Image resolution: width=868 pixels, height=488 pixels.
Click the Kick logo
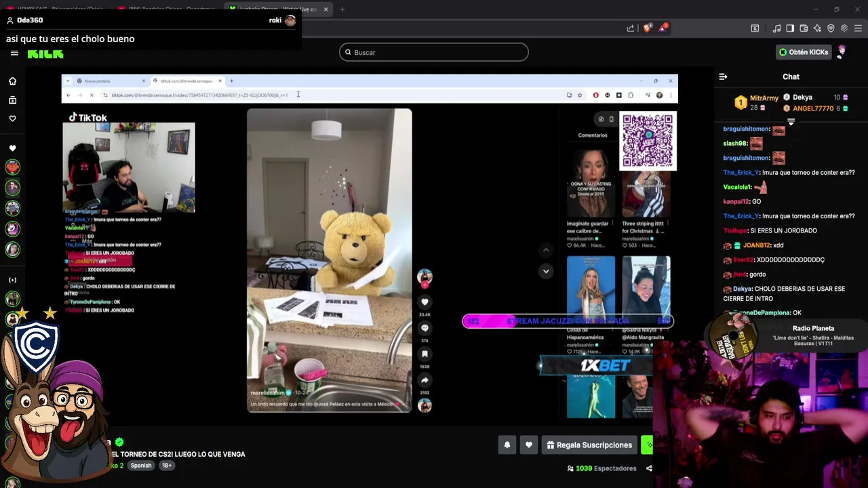[x=45, y=54]
